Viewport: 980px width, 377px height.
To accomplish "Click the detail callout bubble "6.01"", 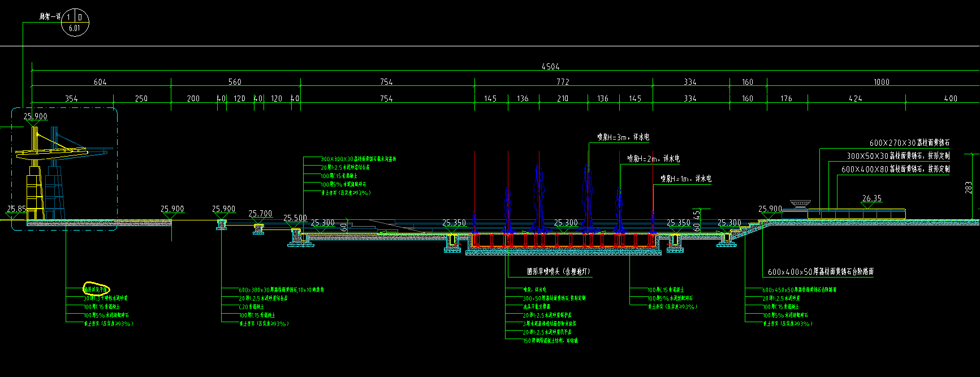I will [x=75, y=22].
